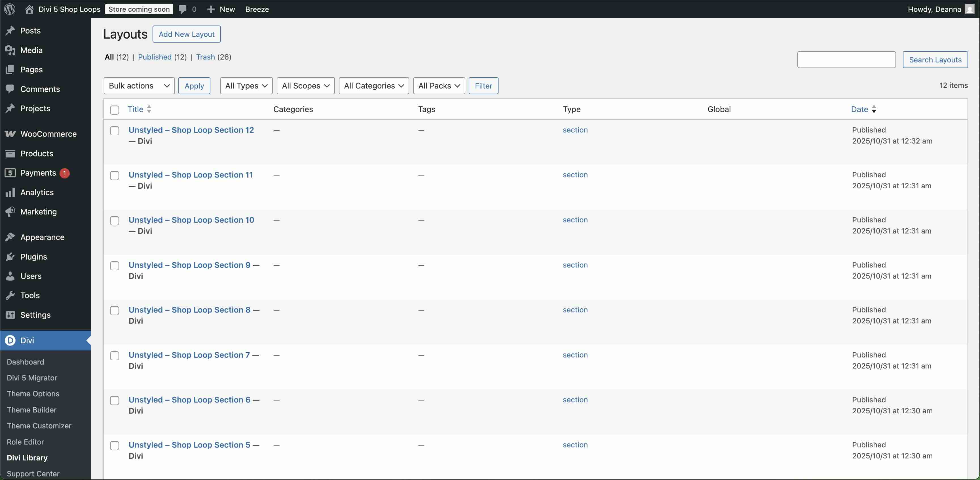The image size is (980, 480).
Task: Check the select-all checkbox in table header
Action: [x=115, y=110]
